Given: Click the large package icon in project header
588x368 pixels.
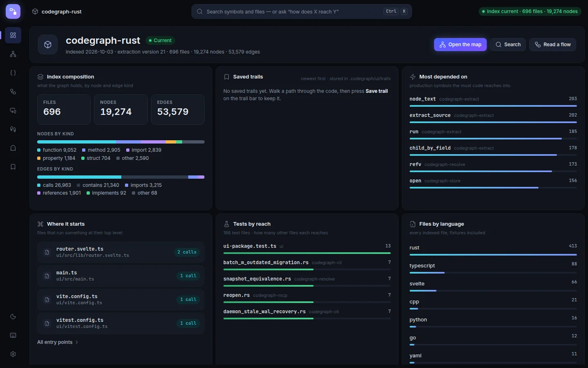Looking at the screenshot, I should pyautogui.click(x=48, y=45).
